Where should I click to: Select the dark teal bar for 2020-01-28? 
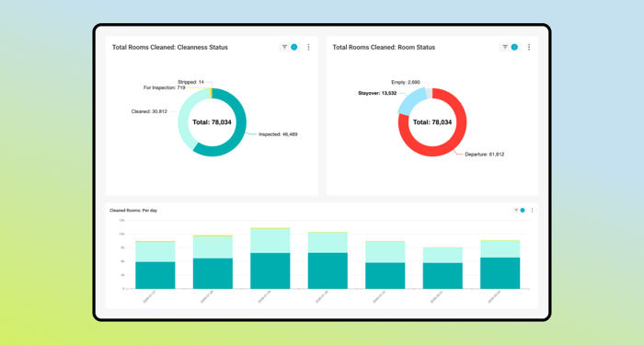pos(213,273)
